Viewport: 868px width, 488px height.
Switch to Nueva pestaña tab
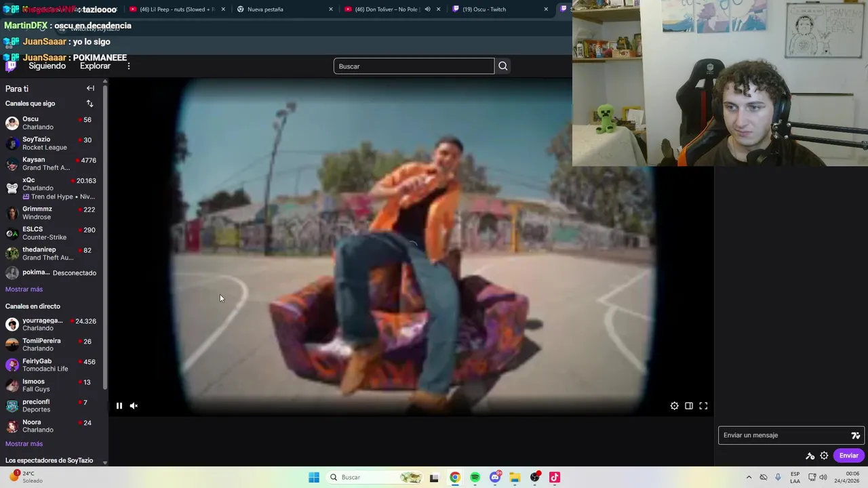click(283, 9)
